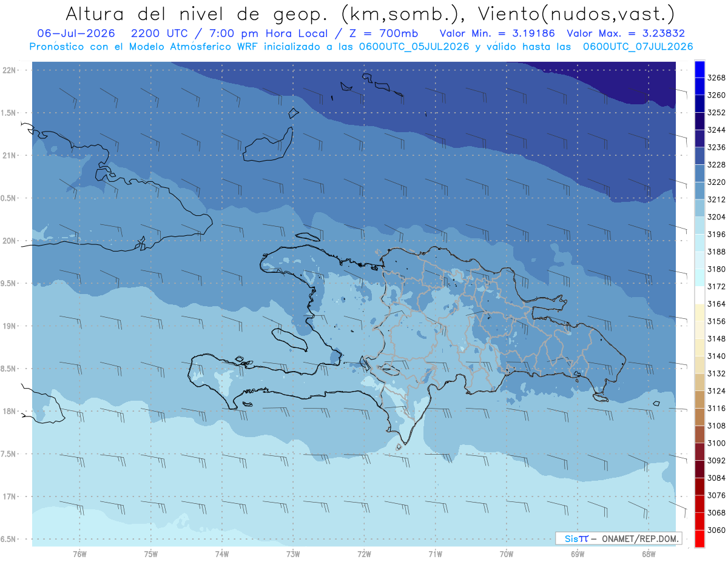Click the 'Valor Max. = 3.23832' readout

pos(625,33)
